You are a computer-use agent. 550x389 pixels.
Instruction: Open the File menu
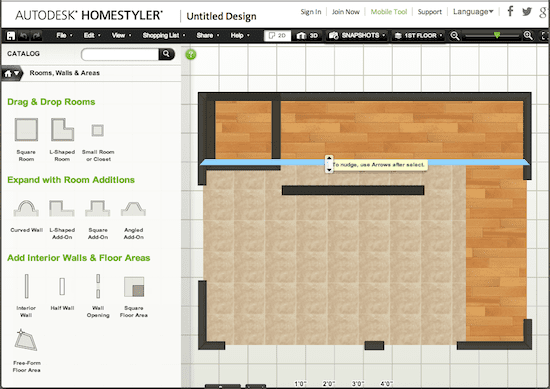[64, 35]
